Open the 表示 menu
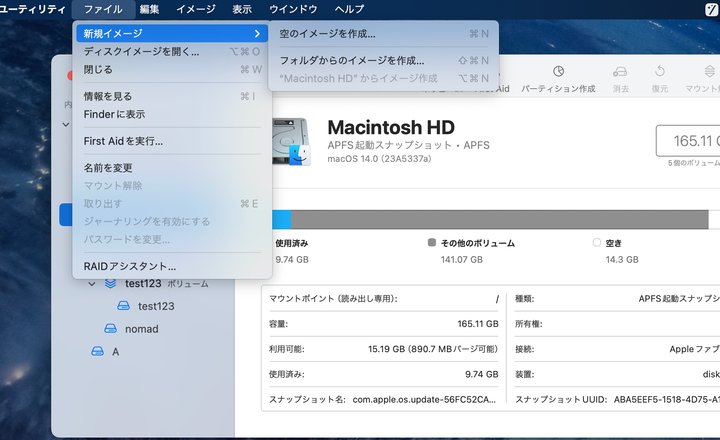This screenshot has height=440, width=720. [242, 9]
